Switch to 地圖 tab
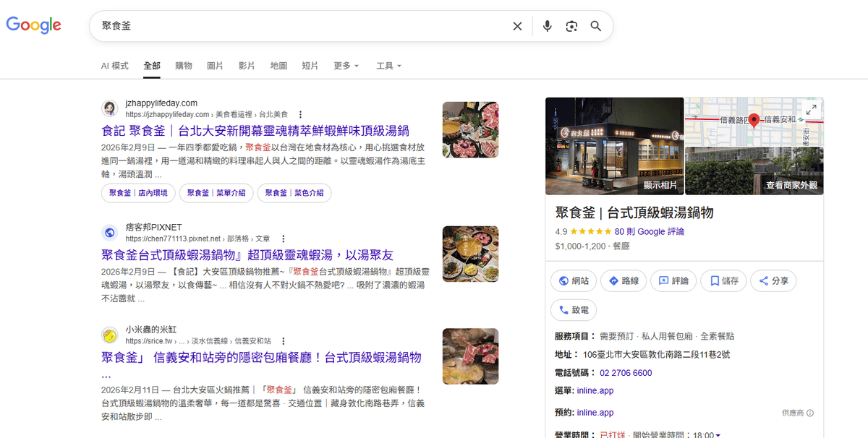868x438 pixels. click(278, 66)
